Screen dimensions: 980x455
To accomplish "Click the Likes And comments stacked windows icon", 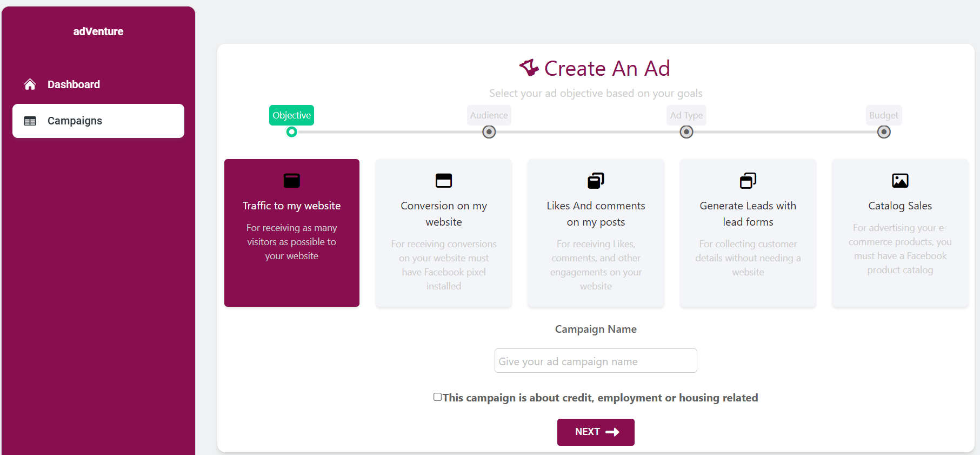I will tap(596, 180).
